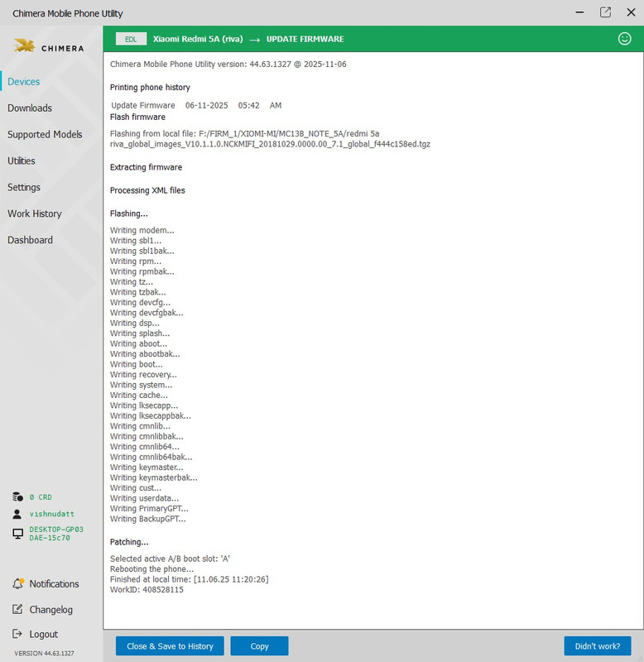Click the credits coin stack icon
The width and height of the screenshot is (644, 662).
point(17,497)
